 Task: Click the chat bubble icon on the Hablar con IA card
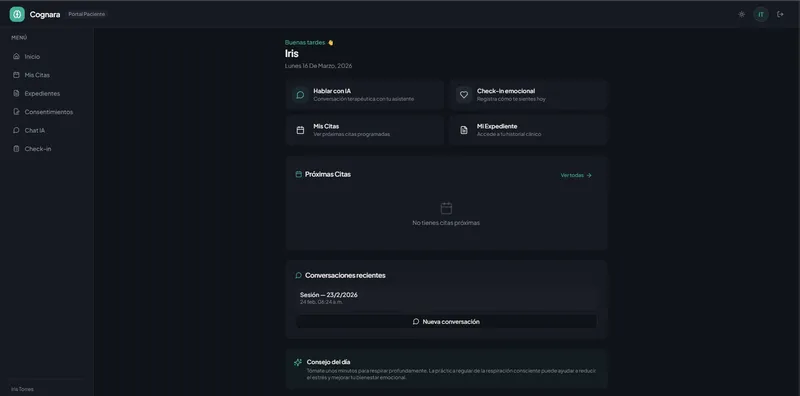(301, 95)
